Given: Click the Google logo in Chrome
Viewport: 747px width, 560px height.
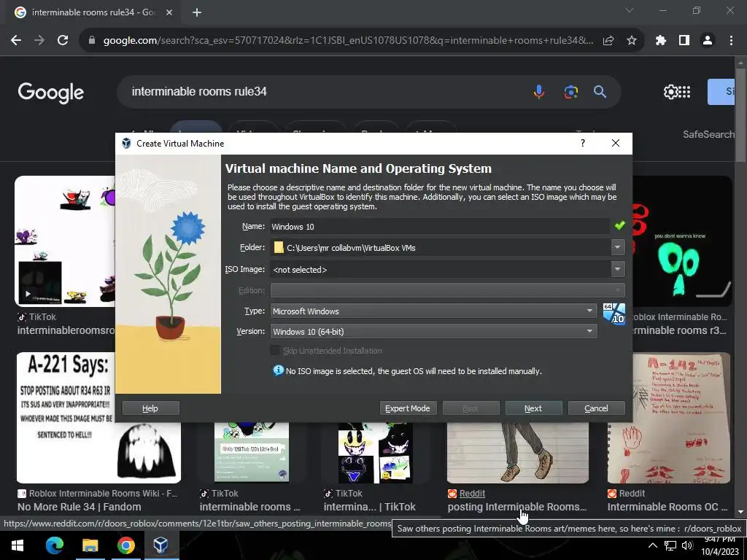Looking at the screenshot, I should [x=50, y=93].
